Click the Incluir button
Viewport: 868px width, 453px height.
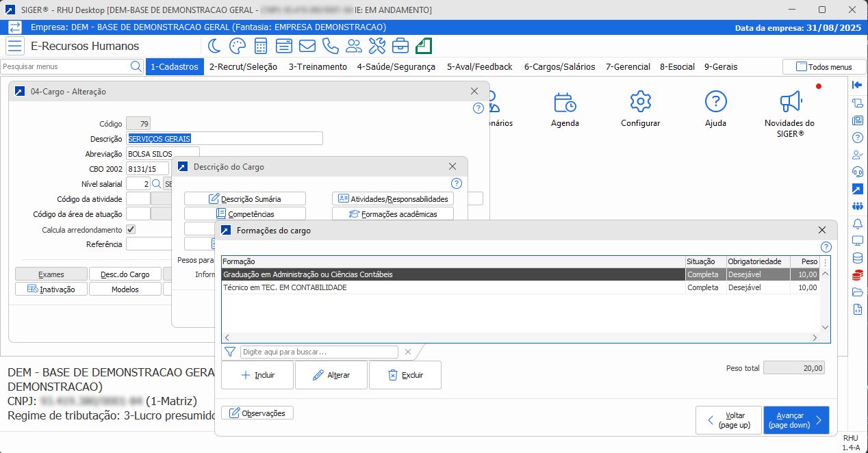coord(257,375)
